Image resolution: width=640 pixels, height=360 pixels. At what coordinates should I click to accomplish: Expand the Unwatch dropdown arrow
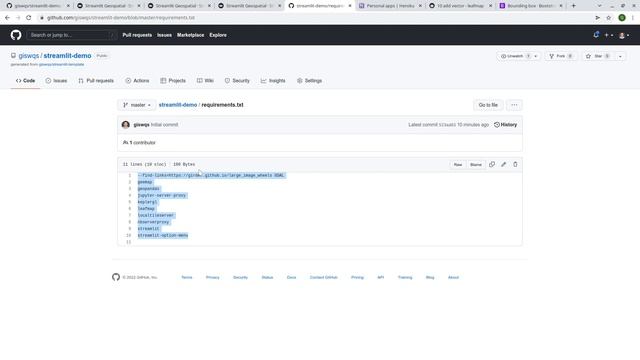[536, 56]
